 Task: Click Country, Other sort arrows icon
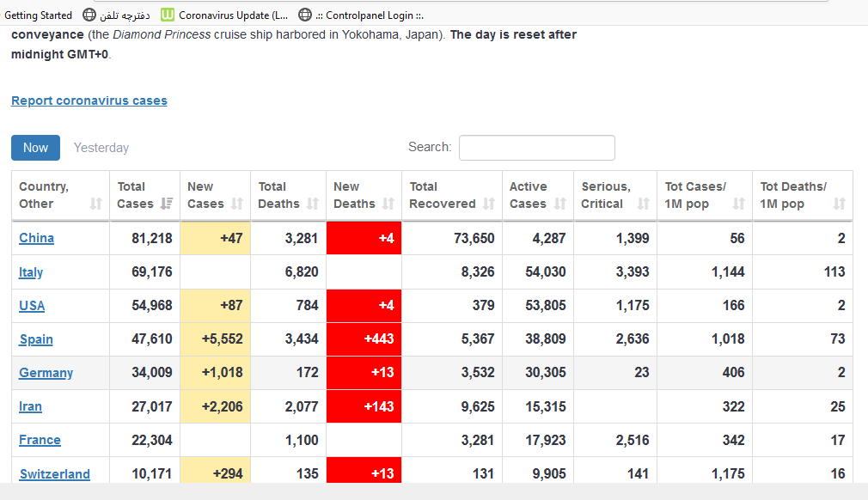click(x=96, y=204)
